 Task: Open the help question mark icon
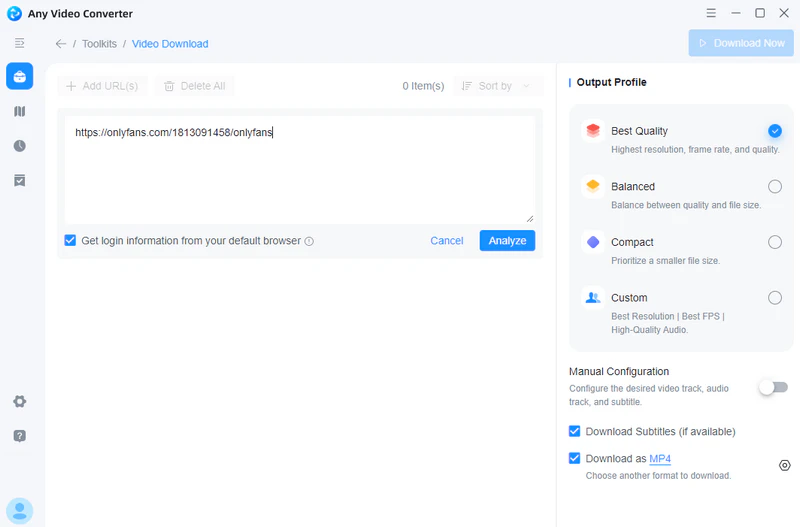(x=19, y=436)
